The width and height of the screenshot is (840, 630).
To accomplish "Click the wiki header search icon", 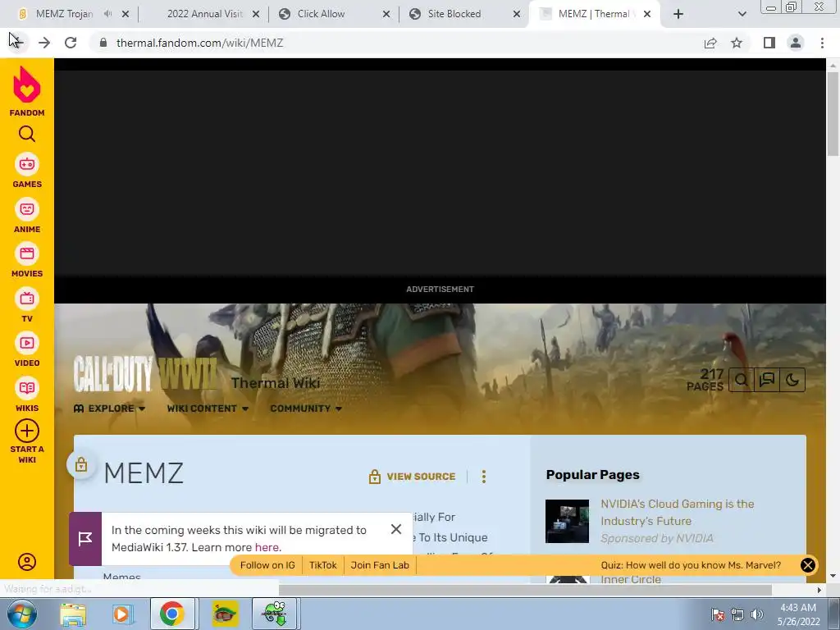I will [742, 380].
